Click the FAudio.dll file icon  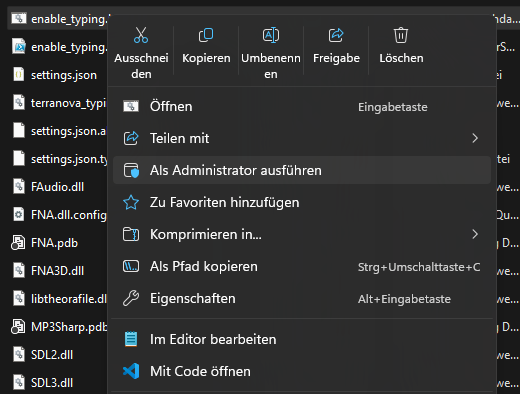(x=19, y=186)
